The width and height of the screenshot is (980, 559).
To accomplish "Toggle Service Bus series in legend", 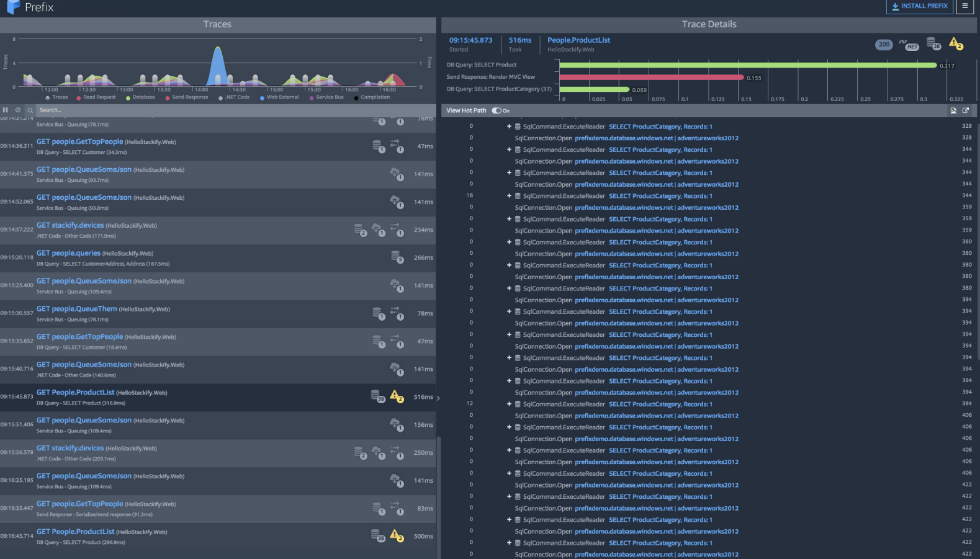I will click(x=326, y=97).
